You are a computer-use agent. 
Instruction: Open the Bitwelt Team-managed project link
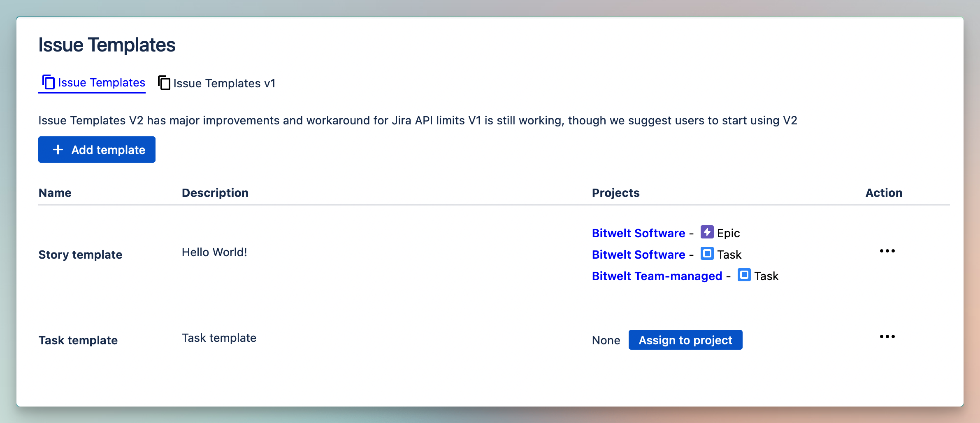pos(657,276)
